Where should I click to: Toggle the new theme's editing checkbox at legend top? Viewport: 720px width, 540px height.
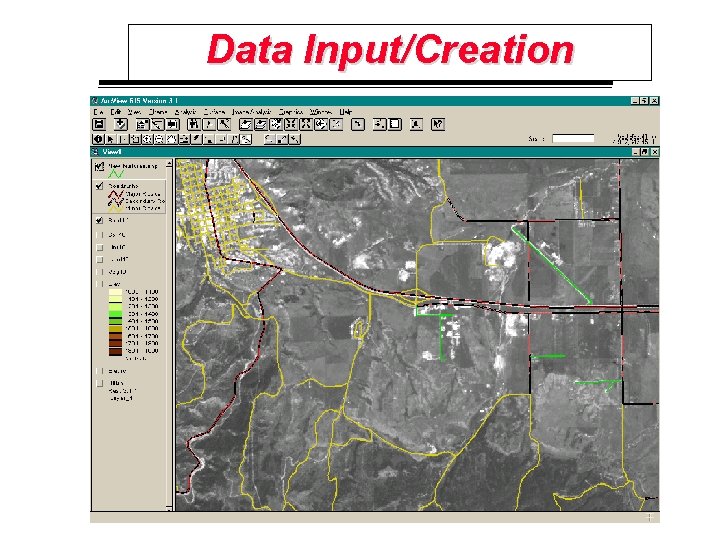[x=99, y=167]
